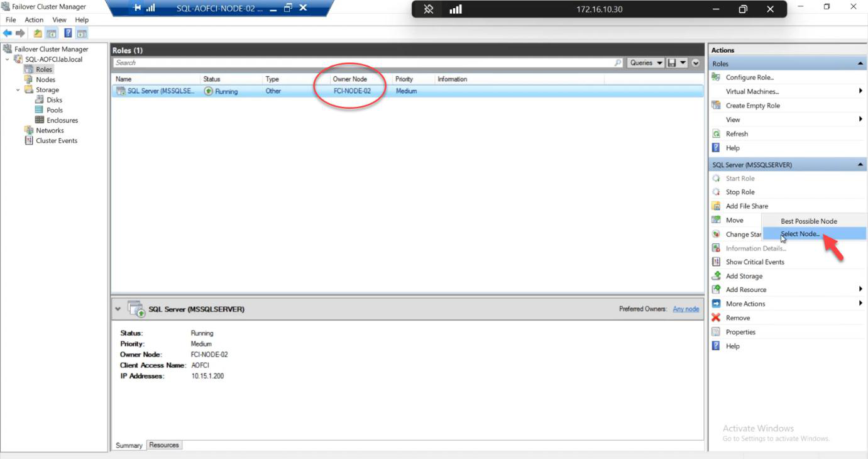Collapse the SQL-AOFCI.lab.local cluster node

pyautogui.click(x=8, y=60)
